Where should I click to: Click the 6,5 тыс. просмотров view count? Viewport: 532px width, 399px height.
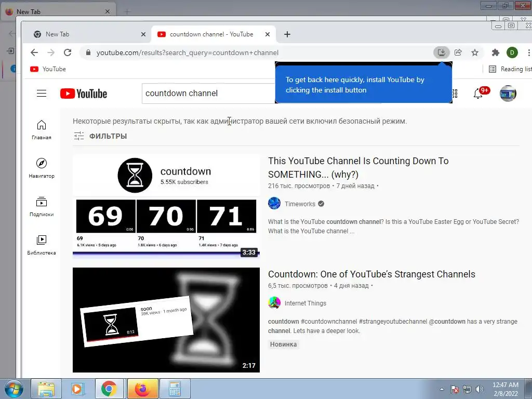pos(298,286)
